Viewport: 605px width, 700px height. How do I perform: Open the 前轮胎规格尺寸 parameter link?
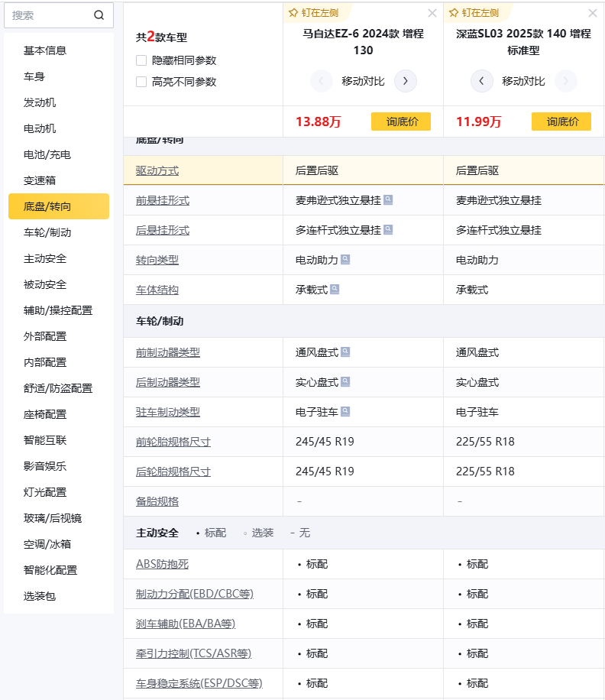[x=173, y=442]
